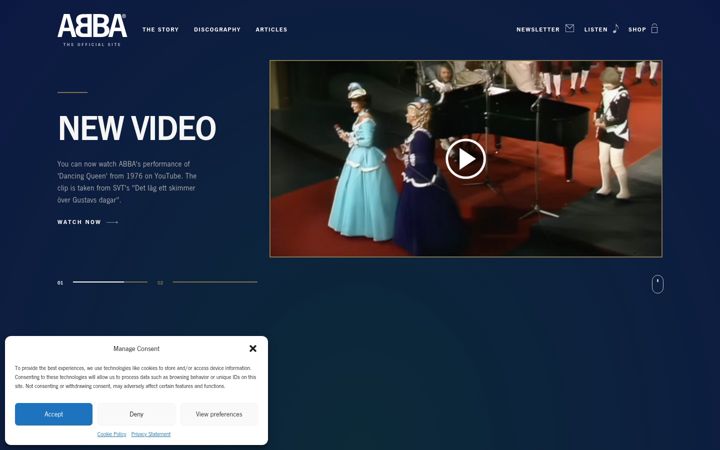
Task: Open the Cookie Policy link
Action: tap(112, 434)
